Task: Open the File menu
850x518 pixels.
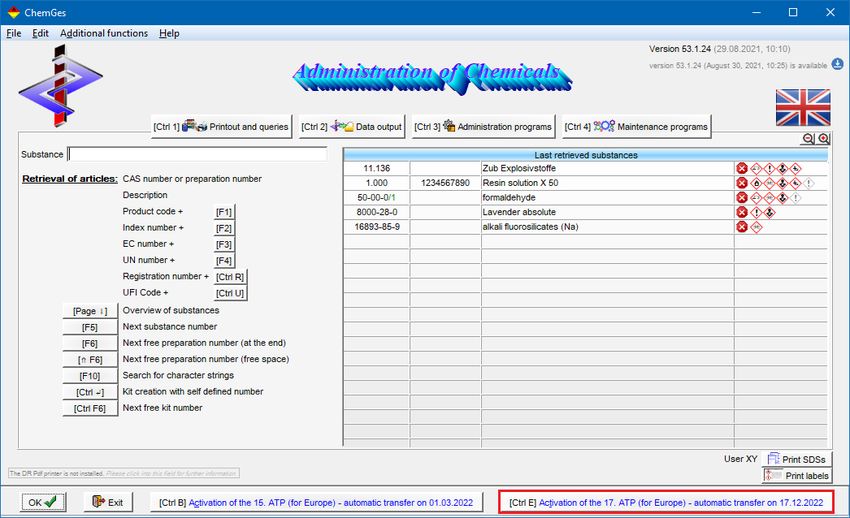Action: [x=14, y=33]
